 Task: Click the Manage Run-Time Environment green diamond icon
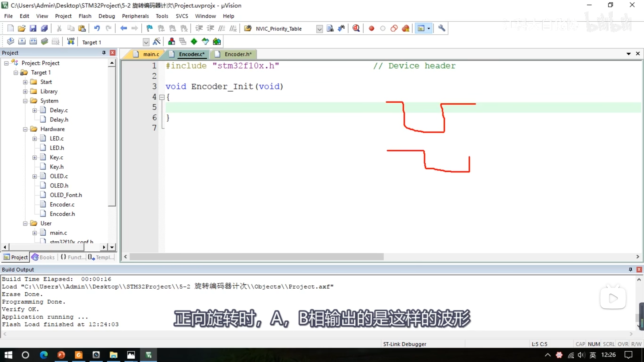(194, 42)
